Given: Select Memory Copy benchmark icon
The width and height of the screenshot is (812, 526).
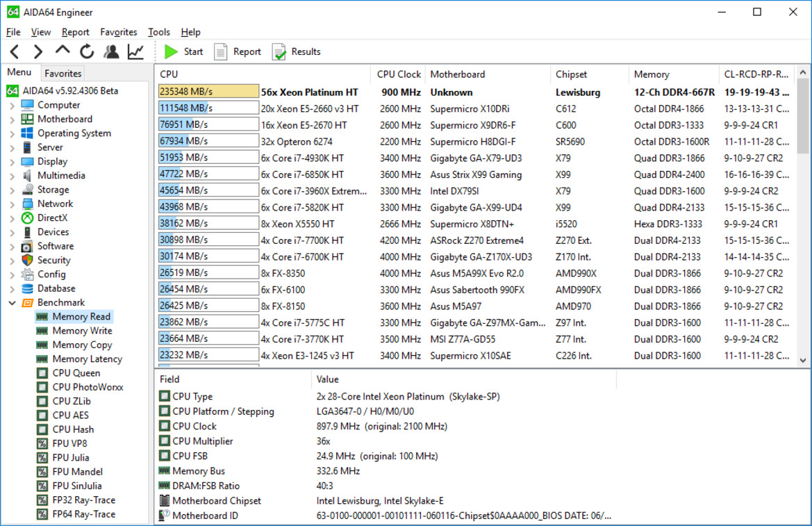Looking at the screenshot, I should (42, 345).
